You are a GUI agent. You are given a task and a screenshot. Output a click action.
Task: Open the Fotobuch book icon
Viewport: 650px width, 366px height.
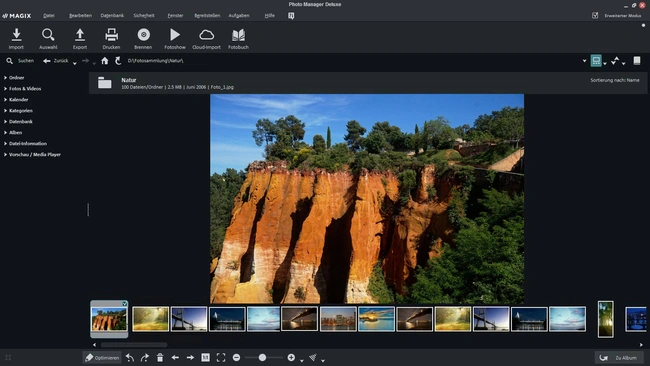point(238,35)
